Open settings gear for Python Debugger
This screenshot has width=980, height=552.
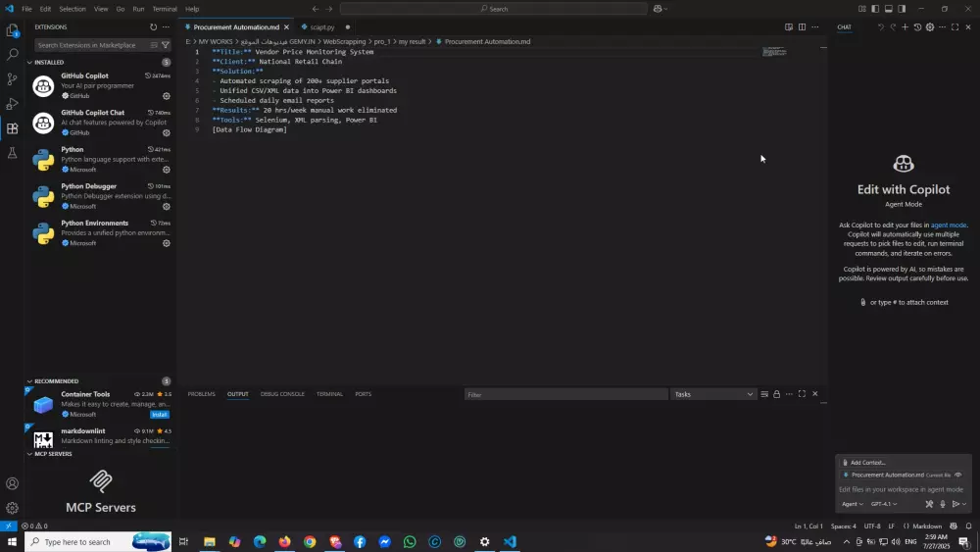[167, 206]
